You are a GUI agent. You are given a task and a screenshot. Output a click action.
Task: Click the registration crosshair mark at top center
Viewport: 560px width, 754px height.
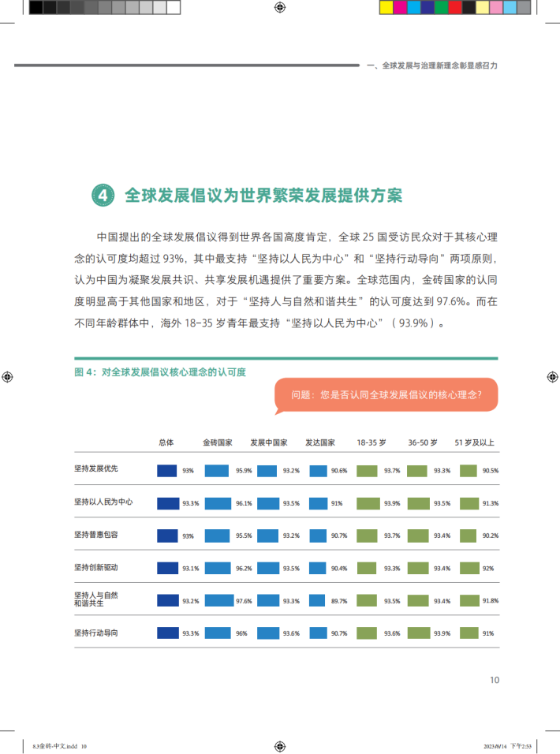pyautogui.click(x=280, y=8)
